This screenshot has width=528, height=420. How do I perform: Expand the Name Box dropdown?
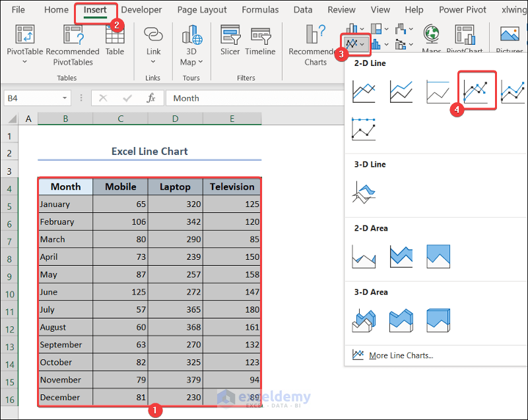[65, 98]
